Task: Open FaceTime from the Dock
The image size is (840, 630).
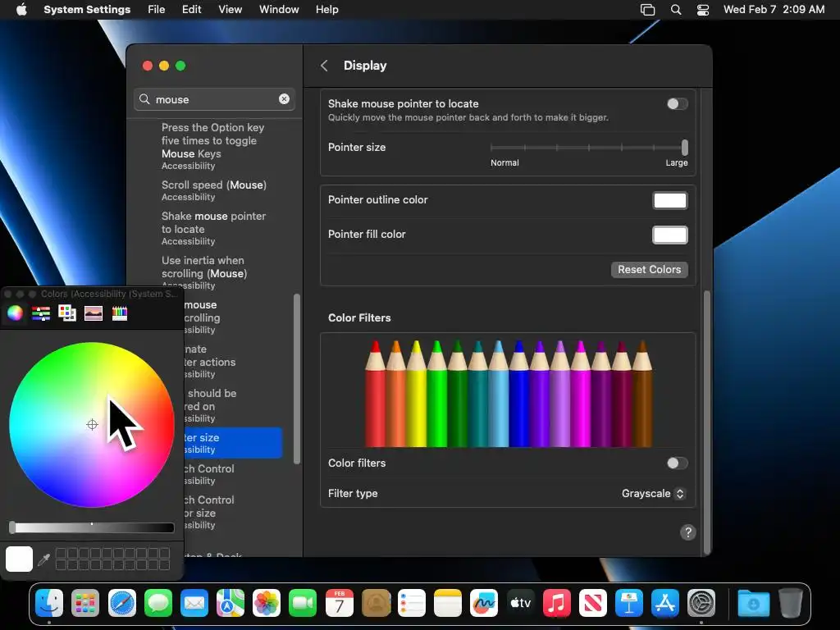Action: pyautogui.click(x=304, y=603)
